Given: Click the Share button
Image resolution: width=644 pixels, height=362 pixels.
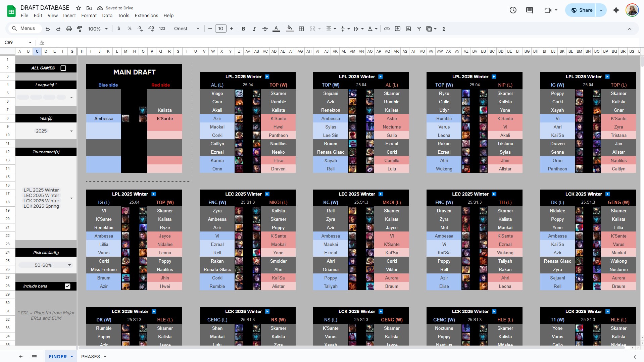Looking at the screenshot, I should [582, 10].
